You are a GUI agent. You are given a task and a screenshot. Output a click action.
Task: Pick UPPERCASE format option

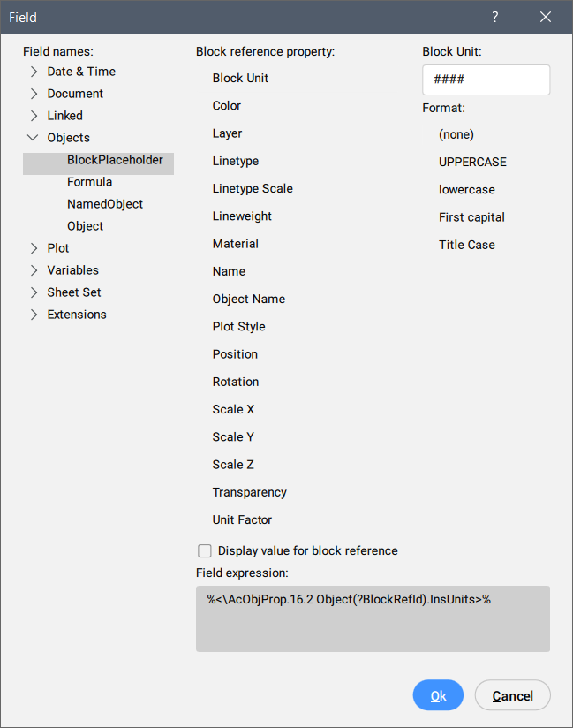472,162
